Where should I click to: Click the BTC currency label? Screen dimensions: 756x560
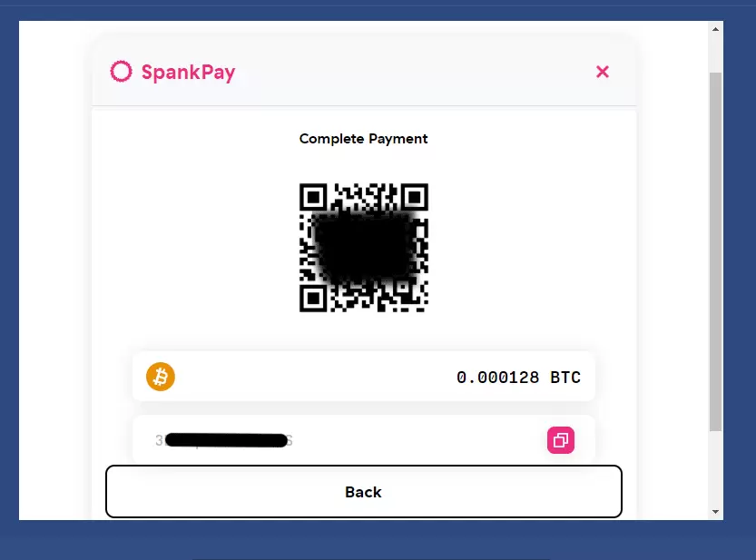coord(565,378)
